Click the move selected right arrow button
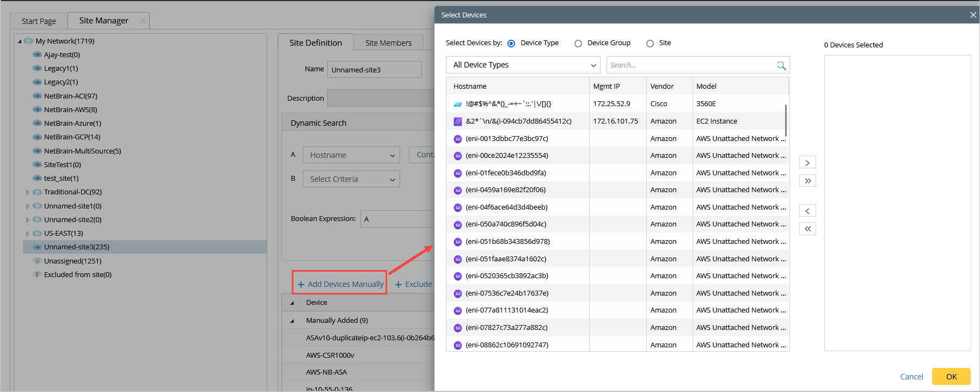Image resolution: width=980 pixels, height=392 pixels. [x=807, y=163]
